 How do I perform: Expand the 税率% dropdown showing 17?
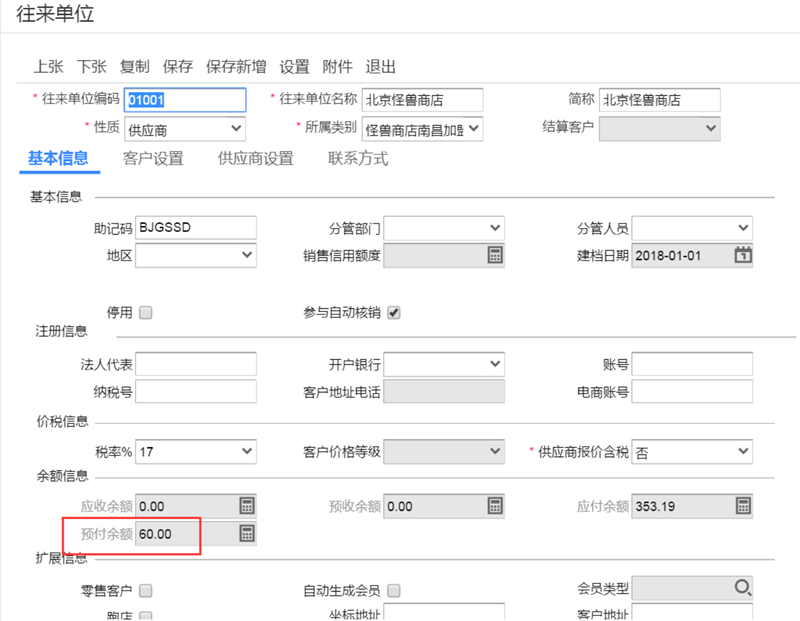pos(196,452)
